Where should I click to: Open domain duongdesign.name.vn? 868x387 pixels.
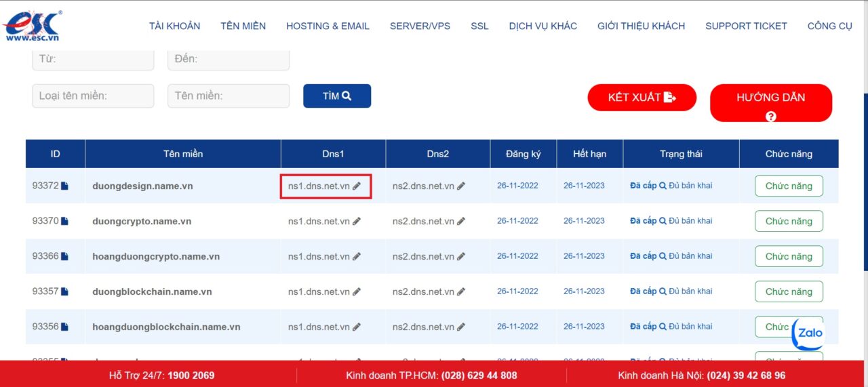(142, 186)
